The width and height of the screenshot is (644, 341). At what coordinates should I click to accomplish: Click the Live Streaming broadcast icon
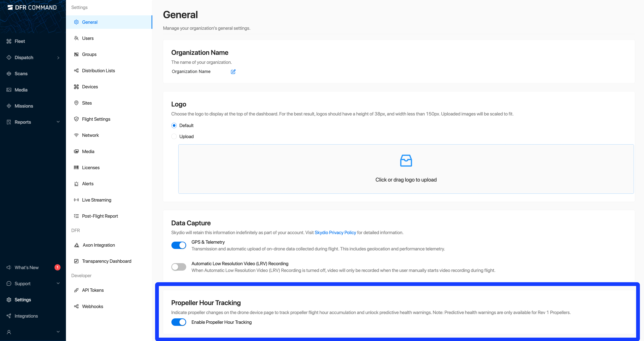point(76,200)
